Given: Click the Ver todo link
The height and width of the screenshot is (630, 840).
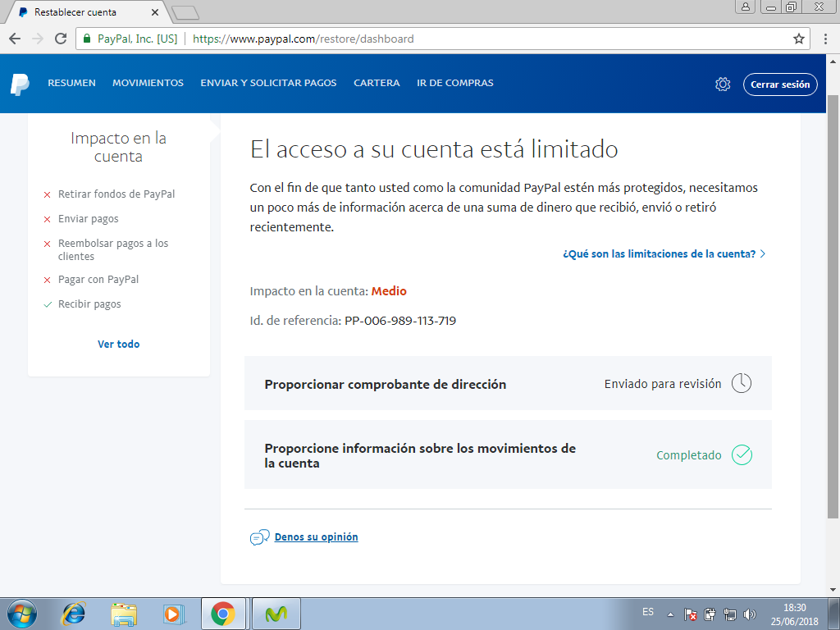Looking at the screenshot, I should click(118, 345).
